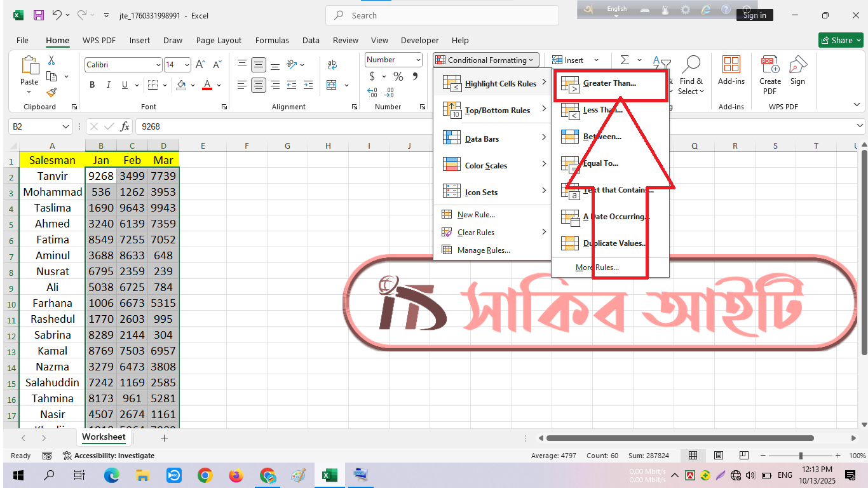Toggle Bold formatting

pyautogui.click(x=92, y=85)
